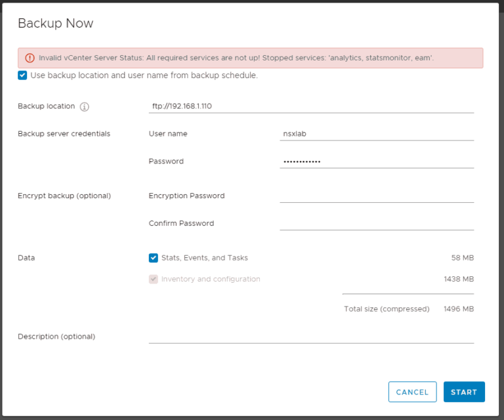
Task: Click the Inventory and configuration checkbox
Action: pos(154,279)
